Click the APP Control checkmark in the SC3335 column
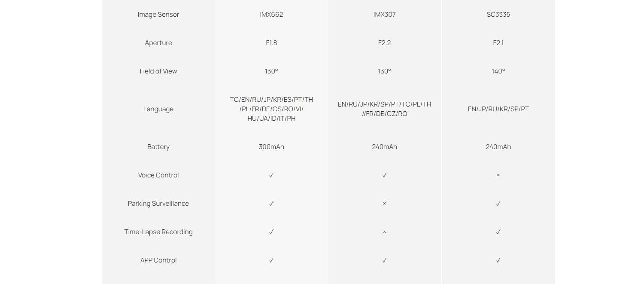Viewport: 644px width, 299px height. coord(498,260)
